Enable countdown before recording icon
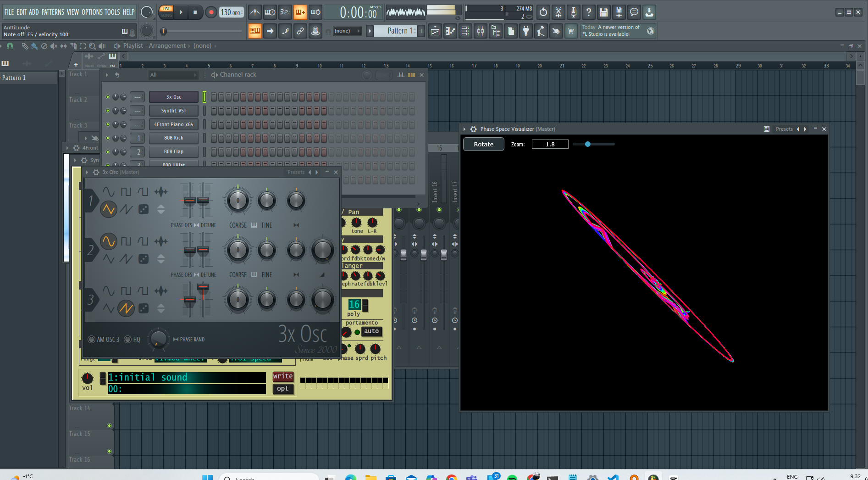868x480 pixels. pos(285,12)
